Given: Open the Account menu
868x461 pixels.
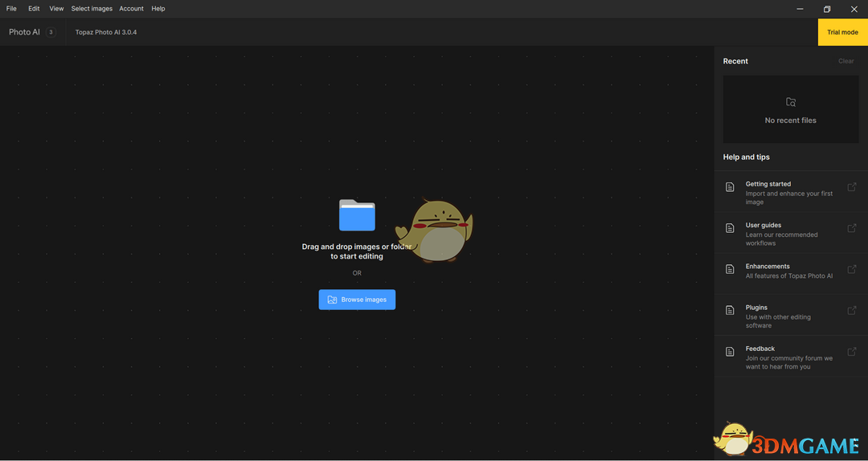Looking at the screenshot, I should (x=131, y=9).
